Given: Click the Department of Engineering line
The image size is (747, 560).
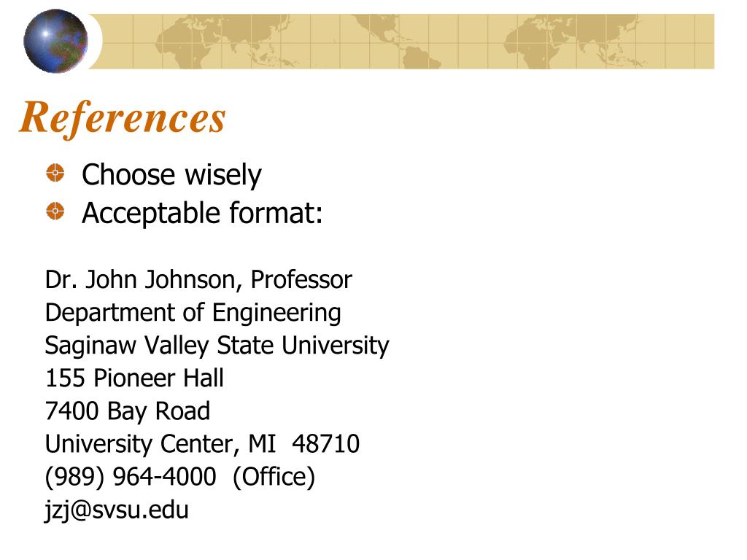Looking at the screenshot, I should [x=193, y=314].
